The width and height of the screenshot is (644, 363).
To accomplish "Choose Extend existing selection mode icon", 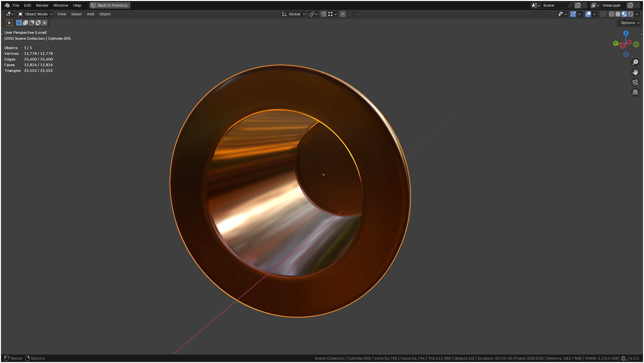I will [25, 23].
